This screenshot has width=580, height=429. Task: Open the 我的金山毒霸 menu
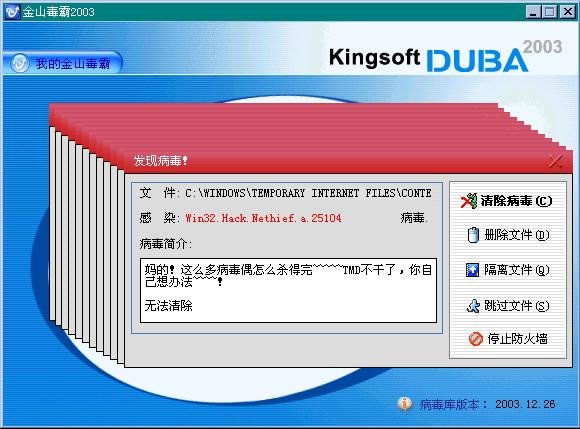(62, 63)
